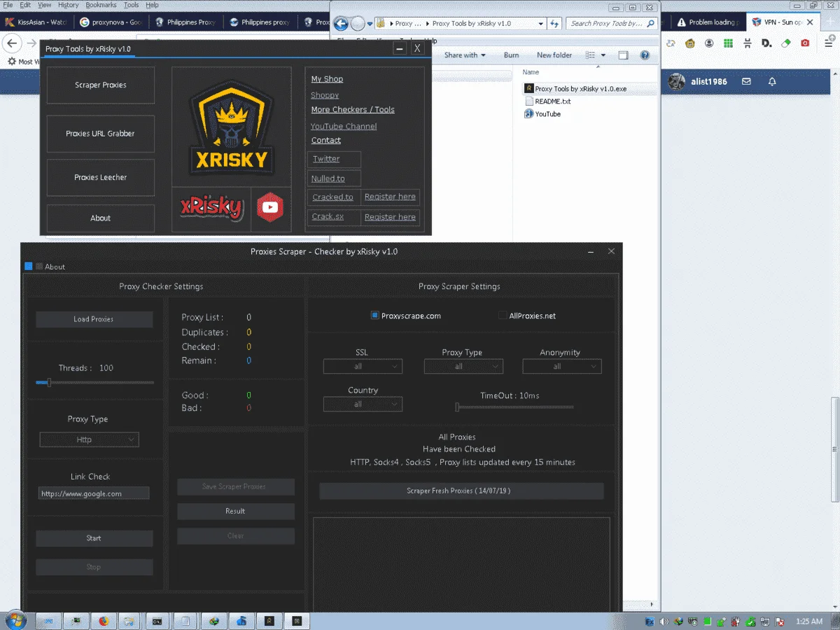The height and width of the screenshot is (630, 840).
Task: Click the Scraper Fresh Proxies button
Action: (x=461, y=491)
